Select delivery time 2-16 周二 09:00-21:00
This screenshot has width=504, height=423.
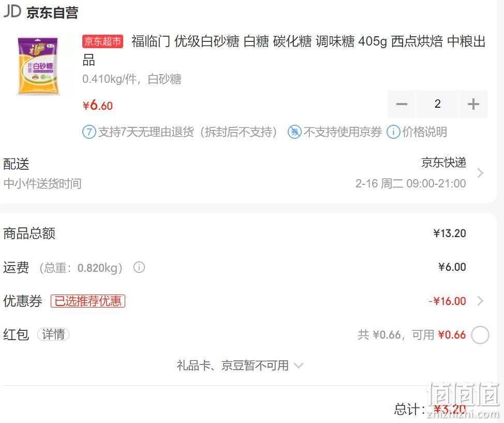point(410,184)
